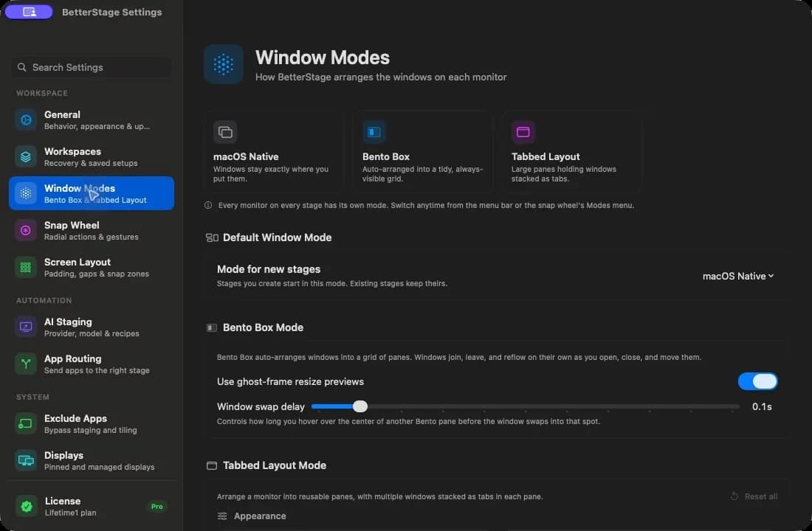Open the License Lifetime plan page
This screenshot has width=812, height=531.
click(91, 506)
